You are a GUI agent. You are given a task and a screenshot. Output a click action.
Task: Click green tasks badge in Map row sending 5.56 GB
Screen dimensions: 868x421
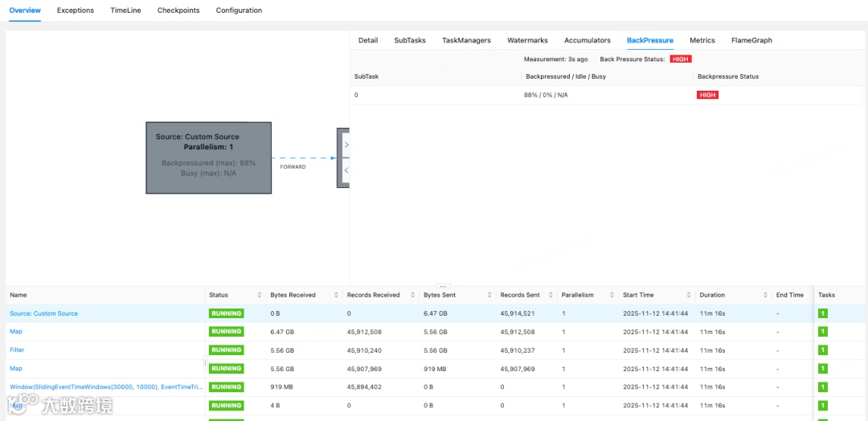pos(823,332)
